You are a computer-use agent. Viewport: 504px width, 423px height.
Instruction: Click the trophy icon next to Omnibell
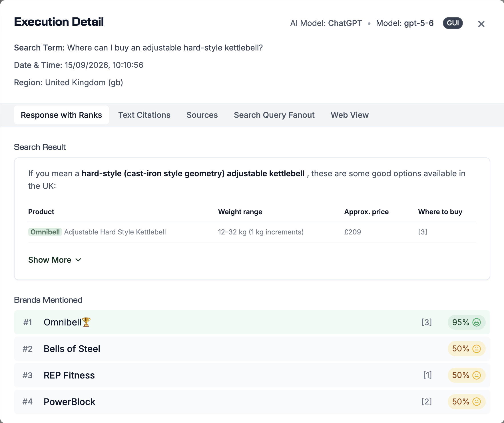86,322
